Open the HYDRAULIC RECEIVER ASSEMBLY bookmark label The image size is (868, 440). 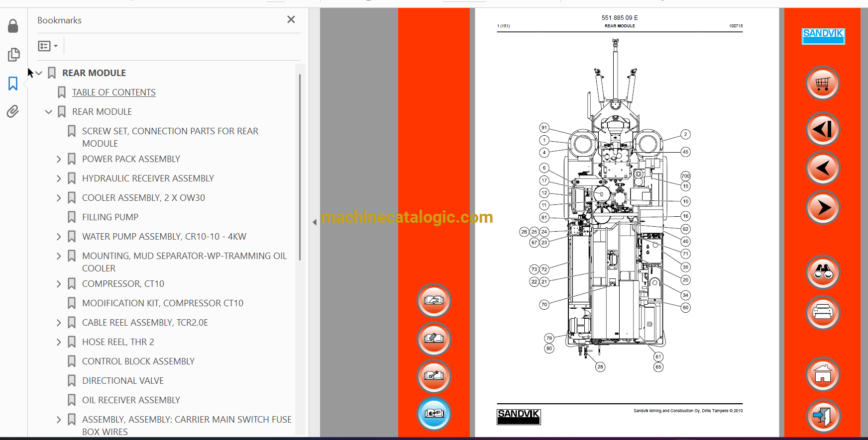pos(148,178)
